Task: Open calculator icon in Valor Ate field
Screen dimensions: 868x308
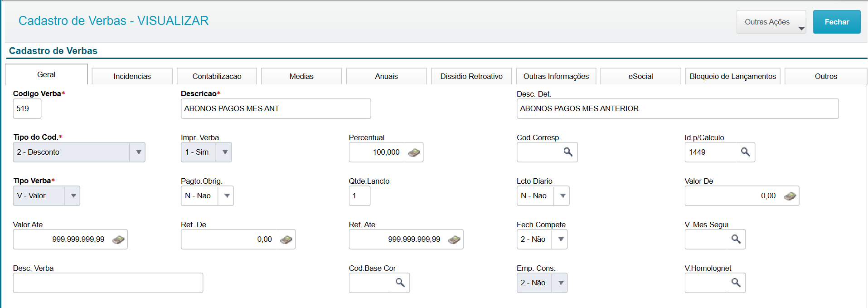Action: [x=118, y=240]
